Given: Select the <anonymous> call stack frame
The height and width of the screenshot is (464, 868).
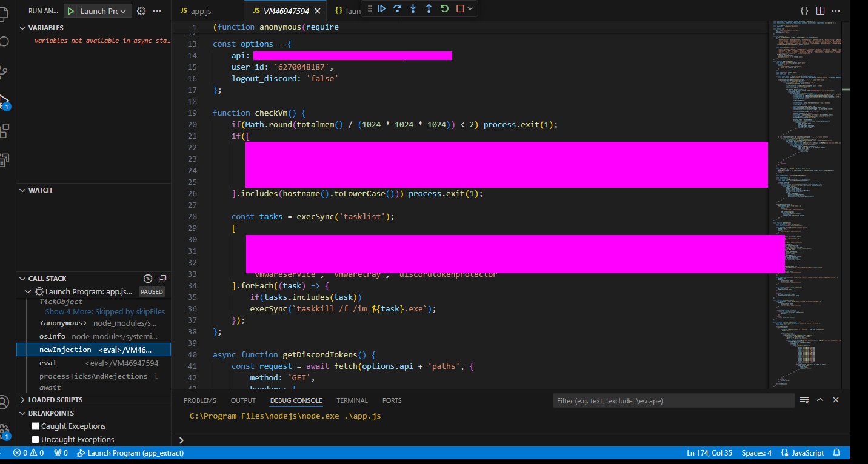Looking at the screenshot, I should click(93, 323).
